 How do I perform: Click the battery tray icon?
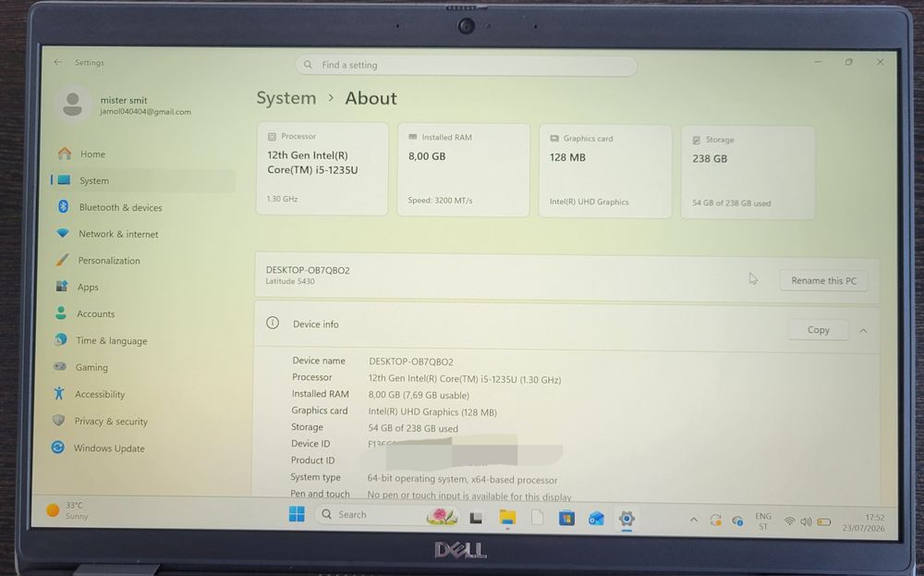(824, 521)
